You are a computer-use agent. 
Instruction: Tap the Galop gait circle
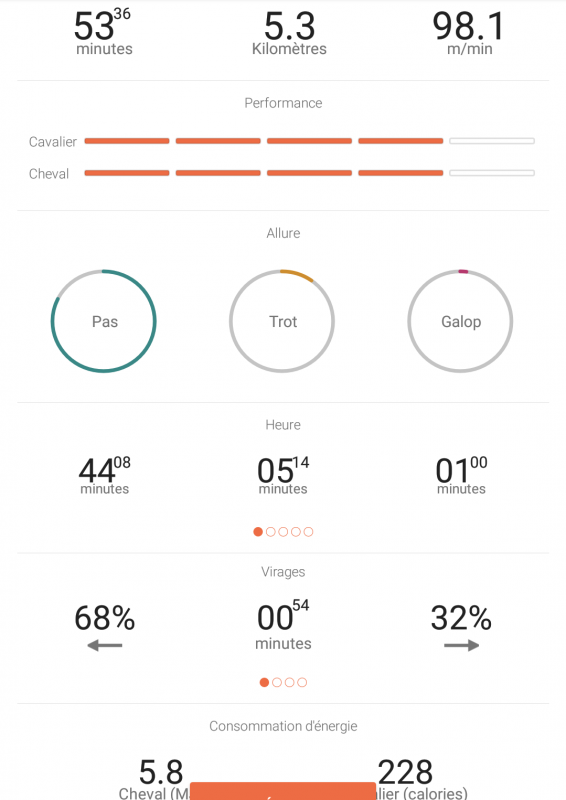[460, 321]
